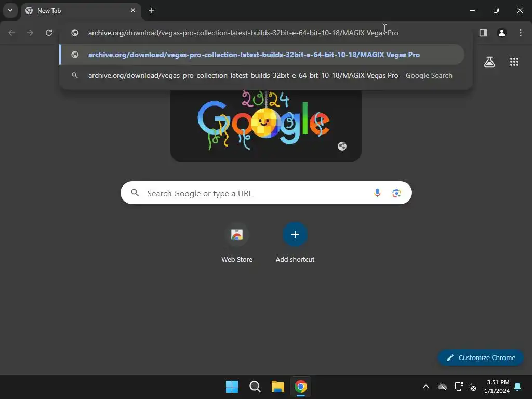
Task: Open the network display tray icon
Action: [x=459, y=387]
